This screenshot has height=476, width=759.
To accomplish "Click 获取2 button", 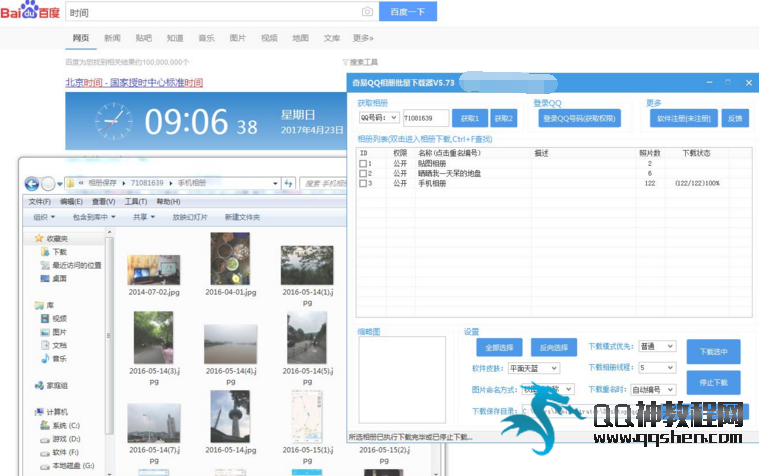I will point(503,118).
